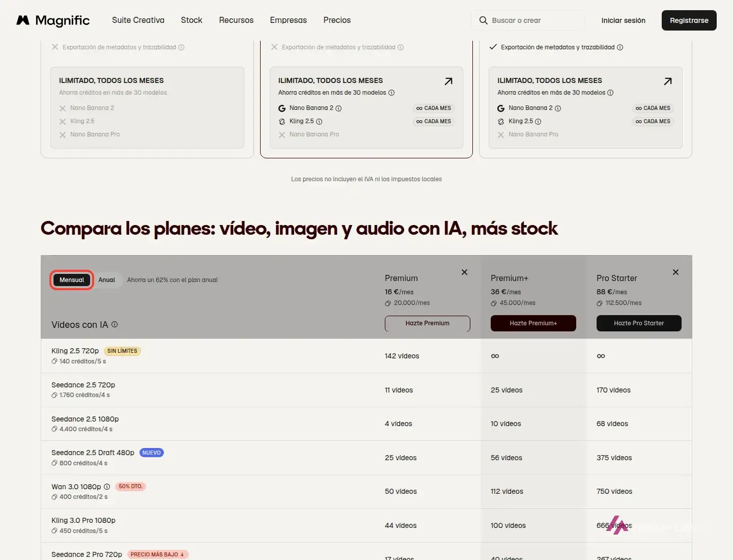733x560 pixels.
Task: Click credits icon beside 112.500/mes
Action: pyautogui.click(x=600, y=303)
